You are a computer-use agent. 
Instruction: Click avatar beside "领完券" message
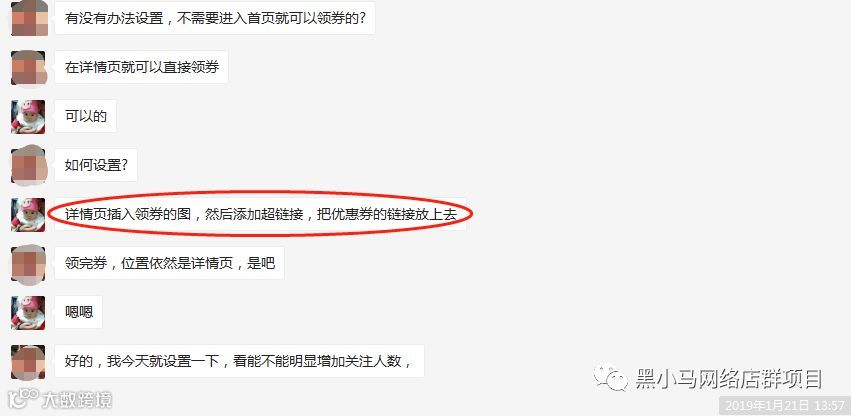28,263
